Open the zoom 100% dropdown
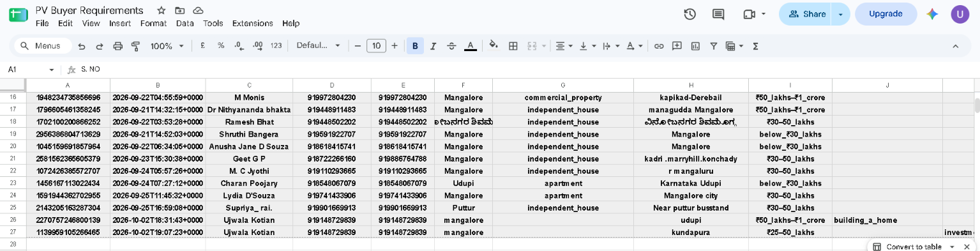Screen dimensions: 980x251 pos(167,46)
